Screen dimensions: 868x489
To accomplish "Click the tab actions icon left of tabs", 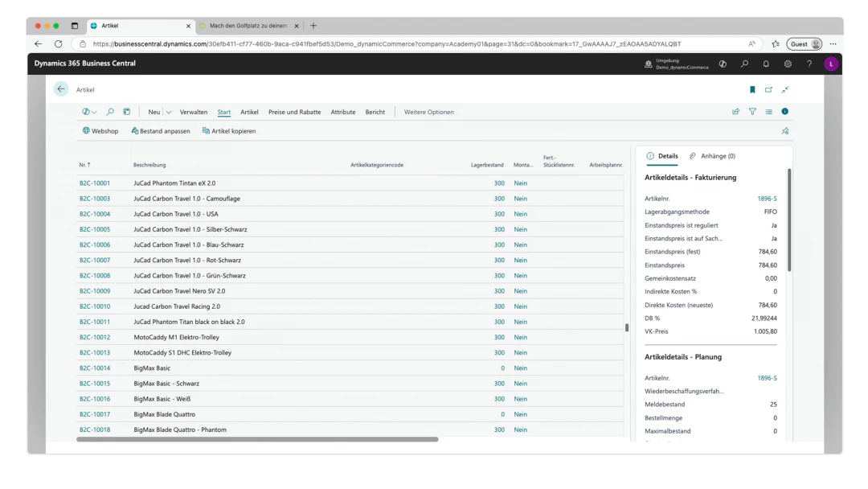I will (75, 26).
